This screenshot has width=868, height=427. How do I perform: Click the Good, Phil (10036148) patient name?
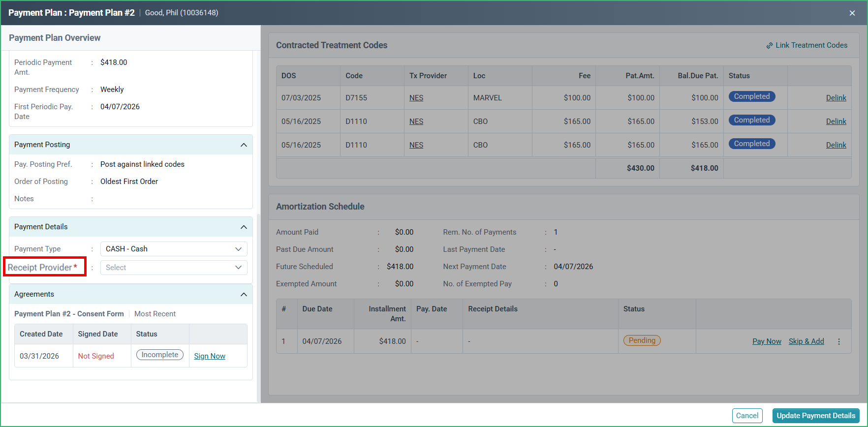182,13
